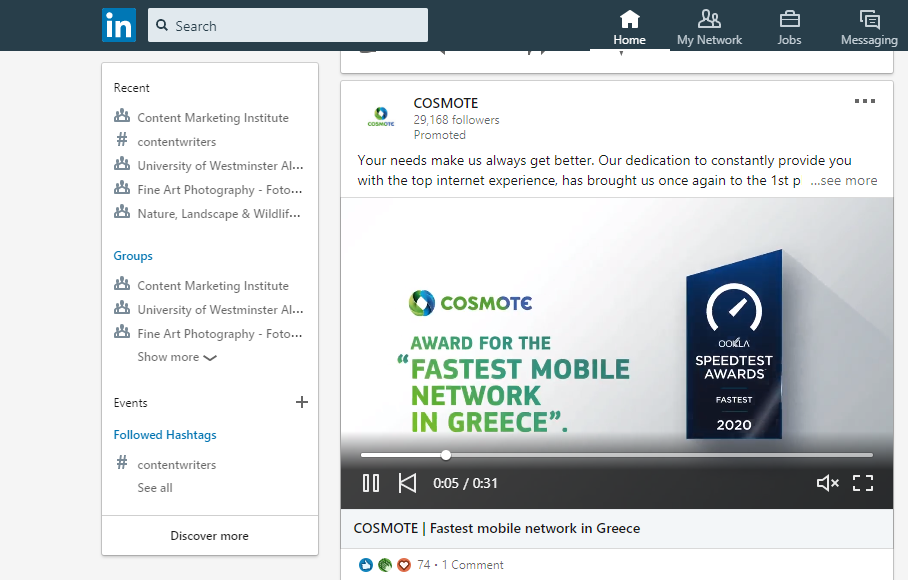Open Content Marketing Institute under Groups
Image resolution: width=908 pixels, height=580 pixels.
[x=213, y=286]
